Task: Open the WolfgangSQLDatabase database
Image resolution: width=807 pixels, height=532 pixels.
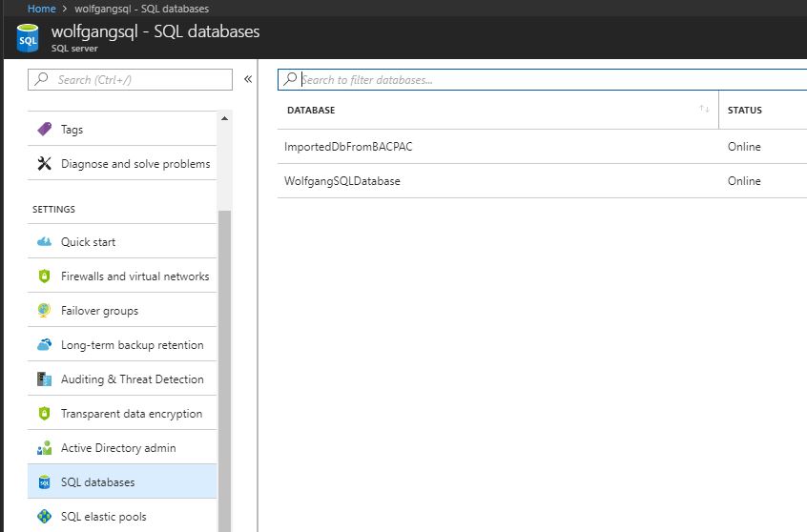Action: click(341, 181)
